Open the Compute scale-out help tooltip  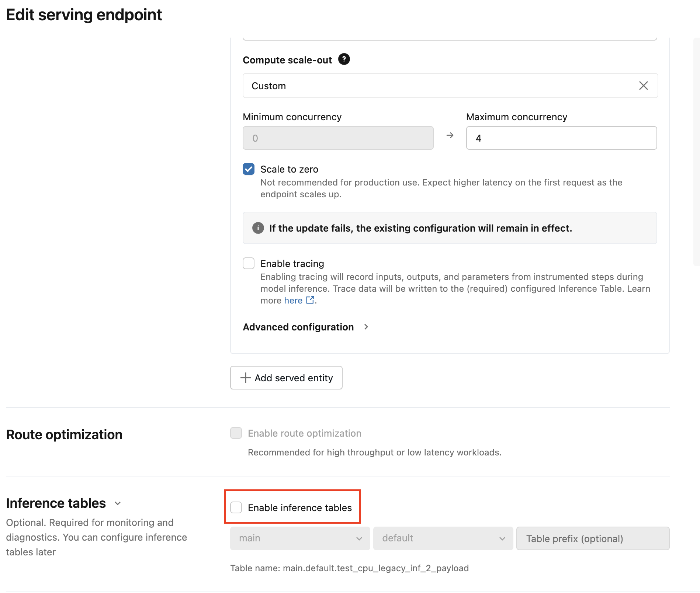point(344,59)
